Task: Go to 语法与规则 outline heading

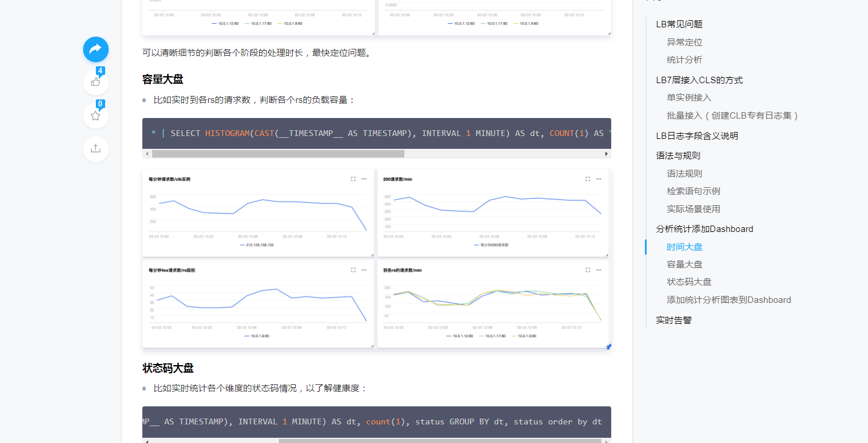Action: 678,156
